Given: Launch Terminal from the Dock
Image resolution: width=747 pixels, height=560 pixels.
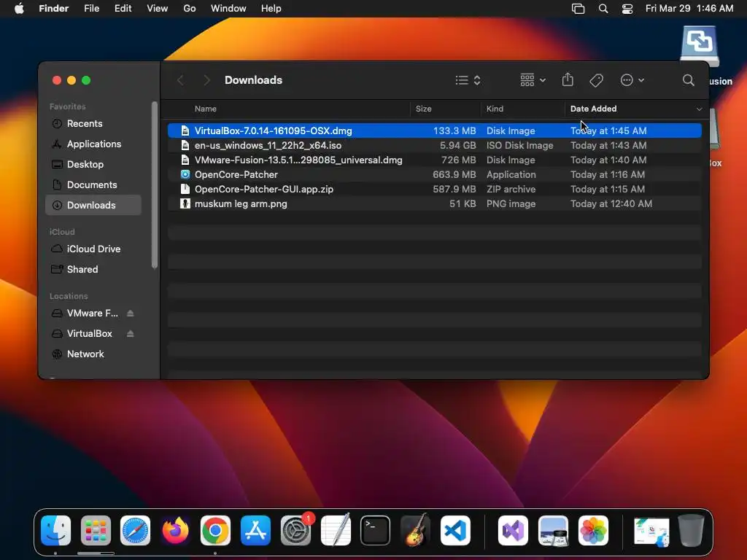Looking at the screenshot, I should pos(376,531).
